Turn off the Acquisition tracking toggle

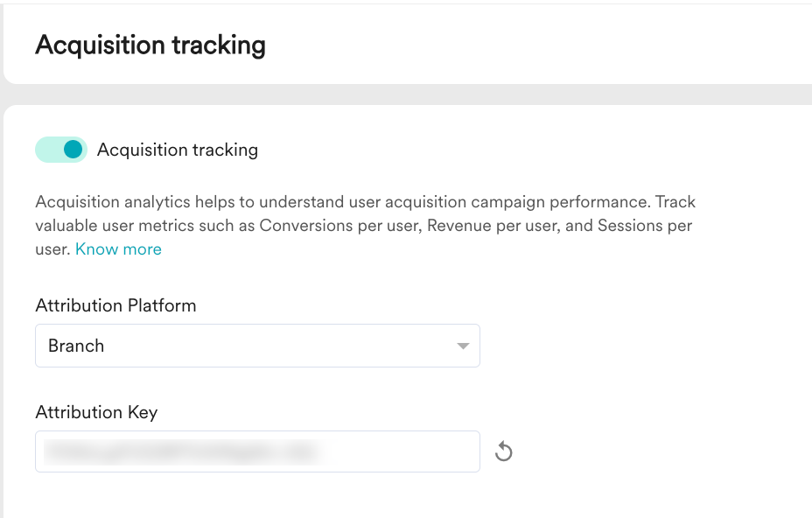[61, 150]
